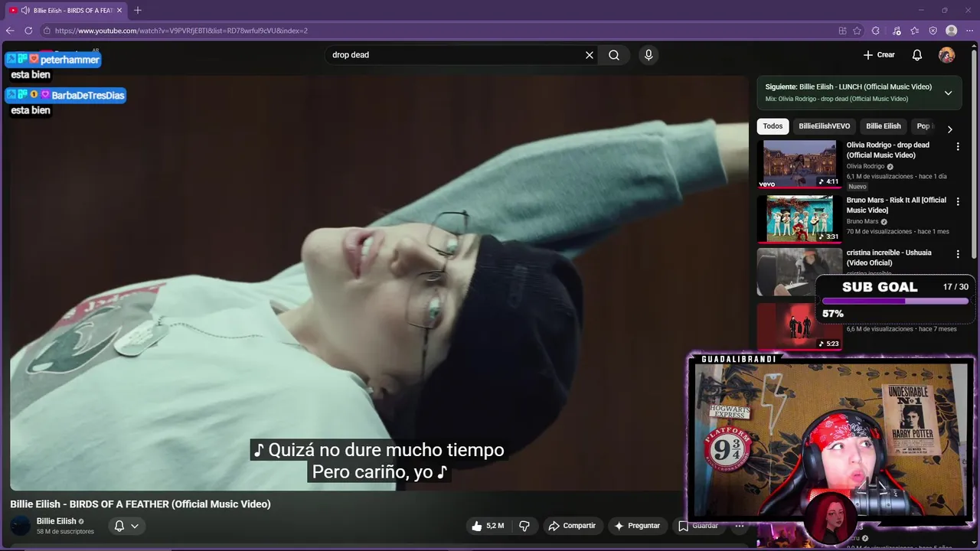Open YouTube notifications bell
The height and width of the screenshot is (551, 980).
[917, 55]
